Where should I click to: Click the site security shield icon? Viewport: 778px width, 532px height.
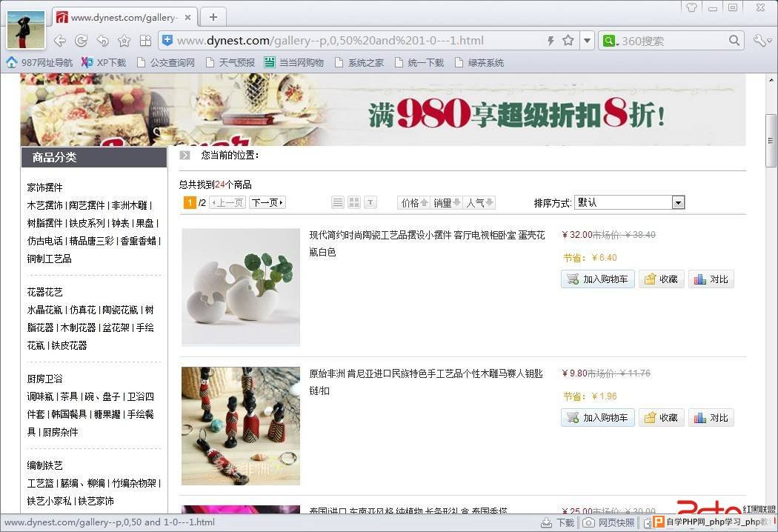point(167,40)
